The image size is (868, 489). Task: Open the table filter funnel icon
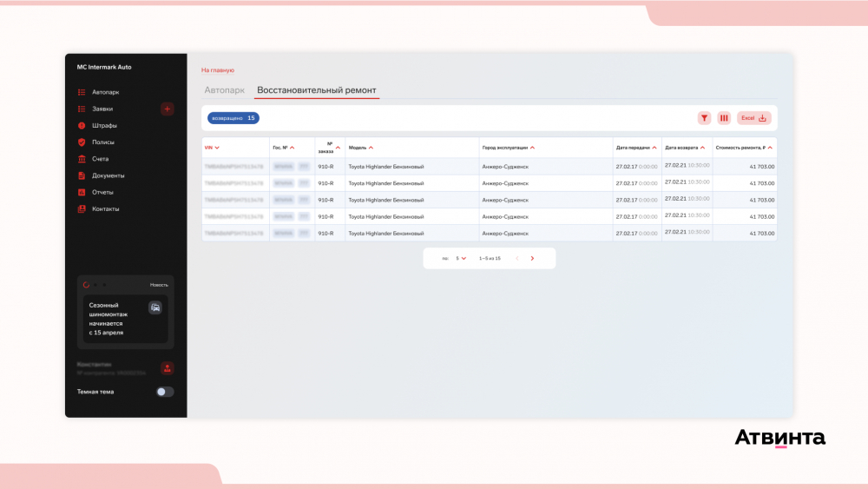[704, 118]
